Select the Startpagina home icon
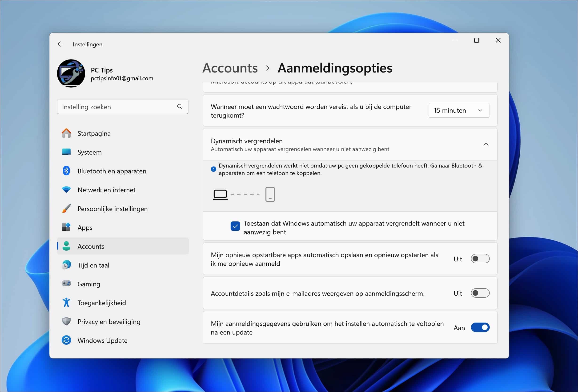 [x=66, y=133]
